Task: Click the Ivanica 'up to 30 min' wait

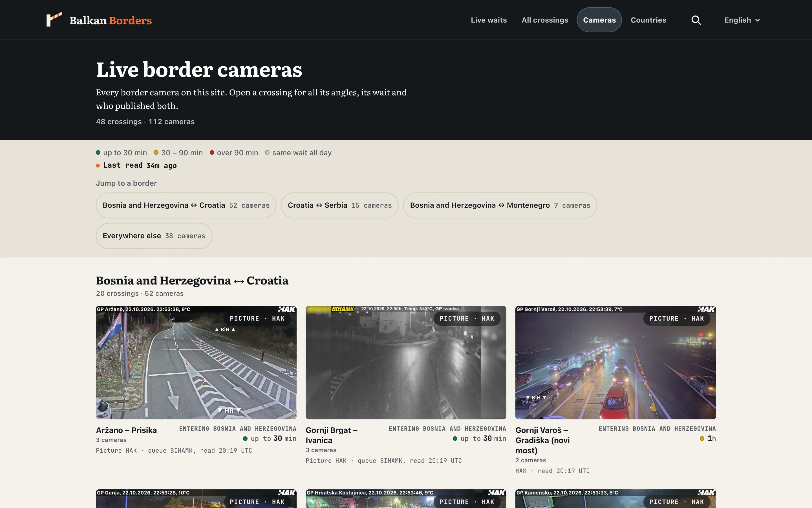Action: point(479,439)
